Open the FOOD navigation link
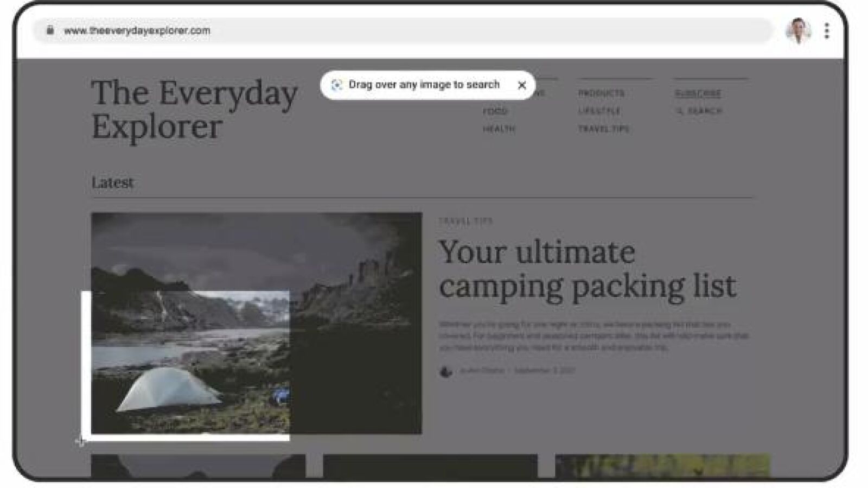Viewport: 868px width, 488px height. coord(495,111)
